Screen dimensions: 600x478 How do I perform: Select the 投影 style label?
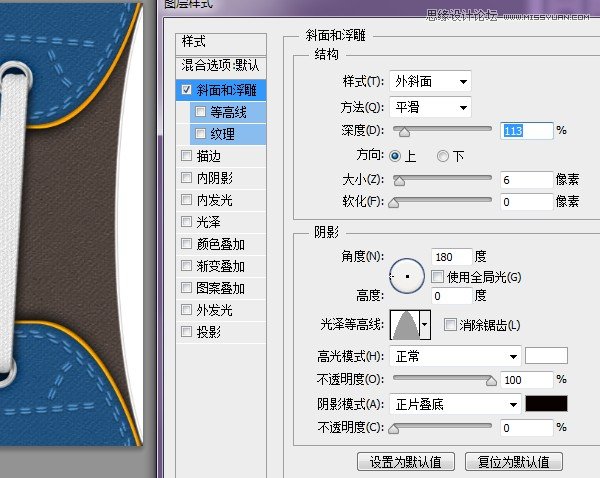tap(209, 331)
